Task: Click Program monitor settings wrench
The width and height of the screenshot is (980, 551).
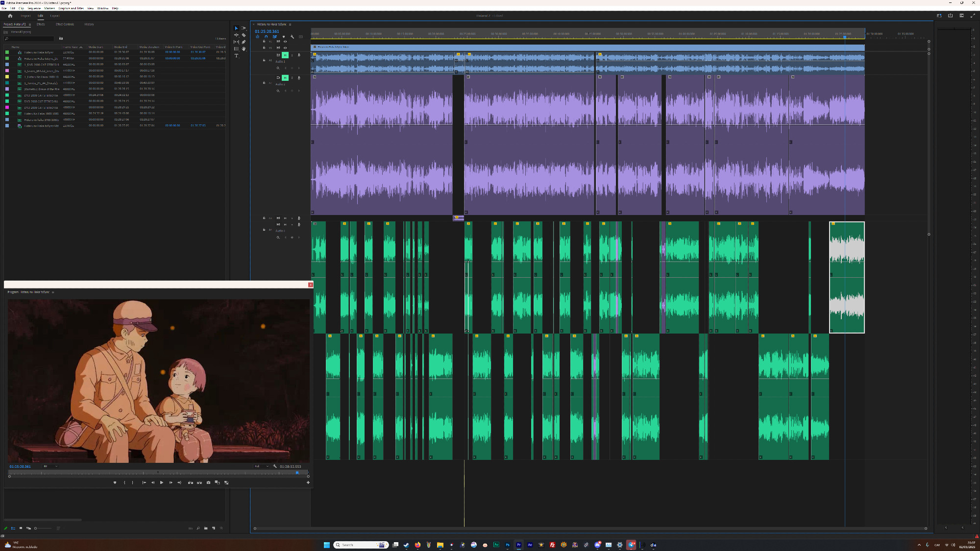Action: click(275, 466)
